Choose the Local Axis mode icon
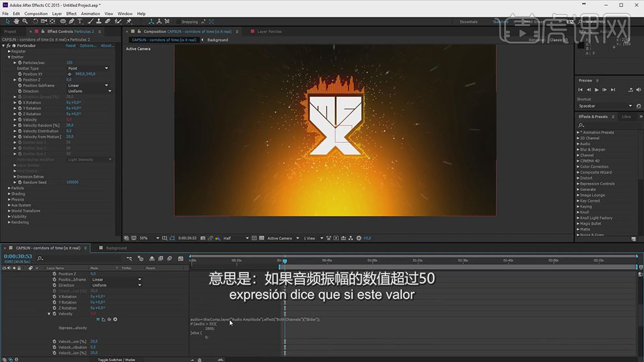This screenshot has width=644, height=362. (151, 21)
